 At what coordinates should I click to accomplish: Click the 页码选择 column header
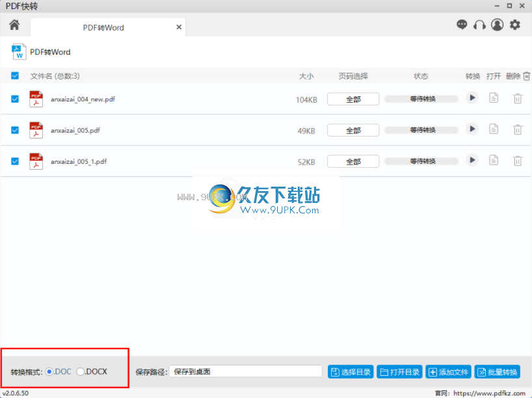353,76
